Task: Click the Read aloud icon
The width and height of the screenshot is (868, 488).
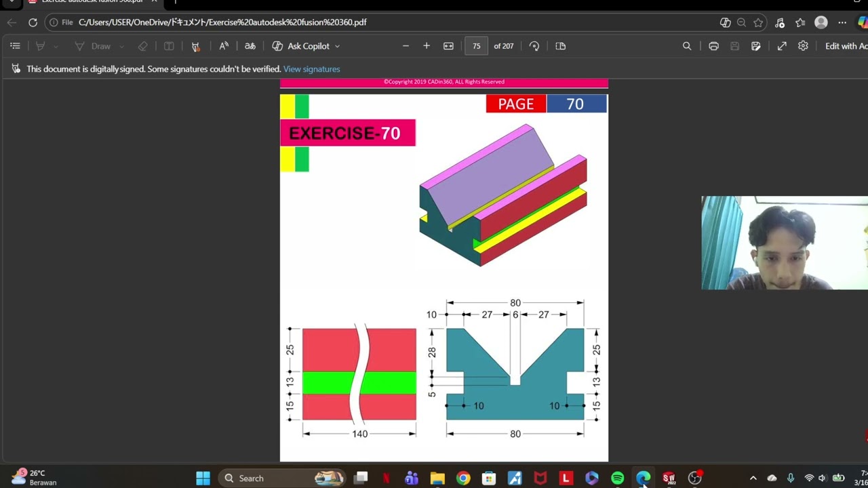Action: point(224,46)
